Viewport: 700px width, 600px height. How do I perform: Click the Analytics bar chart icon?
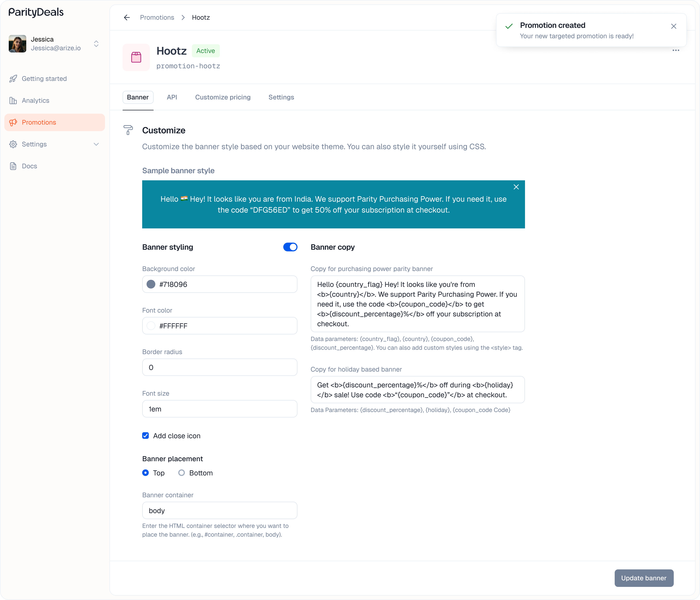pos(13,101)
